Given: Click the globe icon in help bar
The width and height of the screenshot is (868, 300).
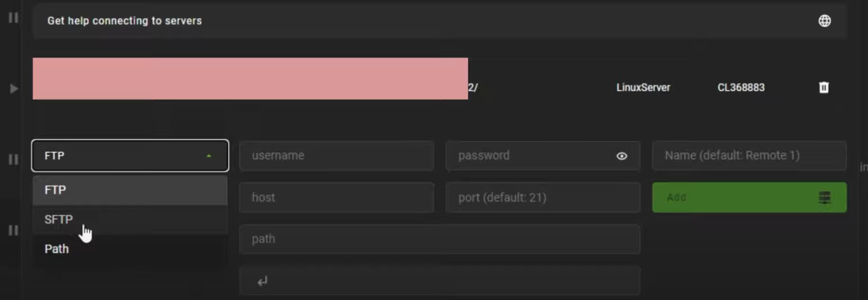Looking at the screenshot, I should click(824, 21).
